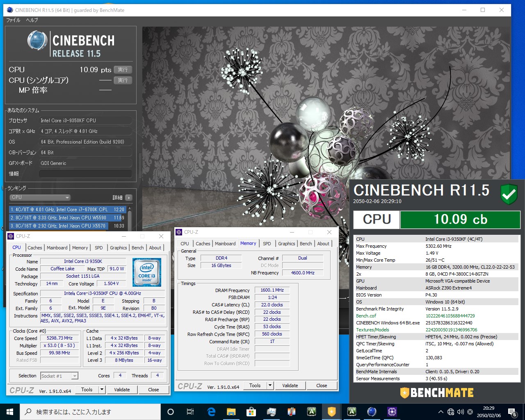The image size is (525, 420).
Task: Open the notification center icon
Action: 512,412
